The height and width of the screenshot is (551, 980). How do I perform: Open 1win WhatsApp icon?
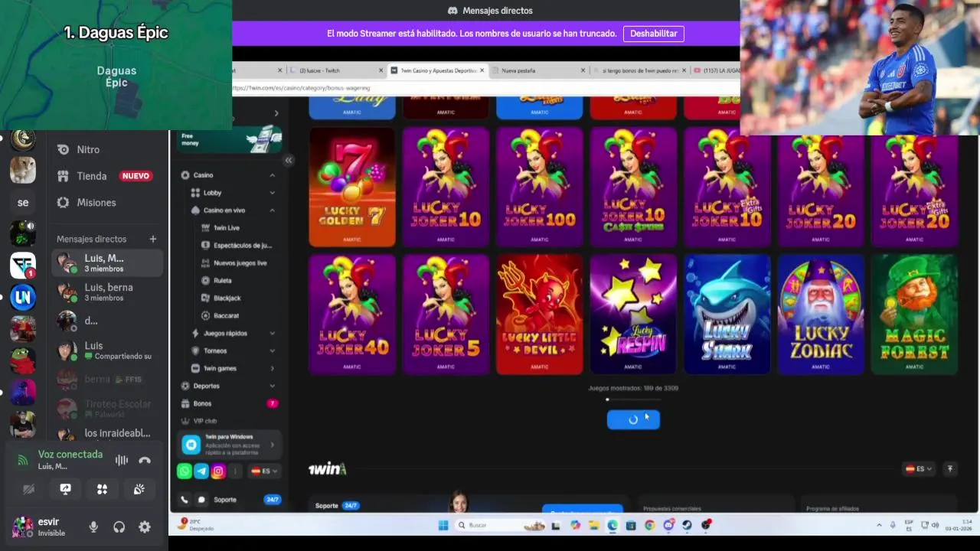(x=185, y=471)
